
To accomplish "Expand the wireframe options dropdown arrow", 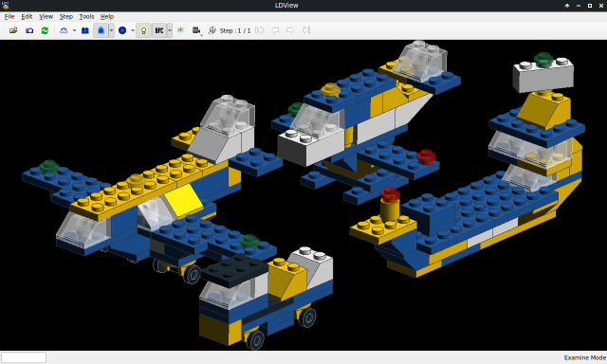I will click(74, 30).
